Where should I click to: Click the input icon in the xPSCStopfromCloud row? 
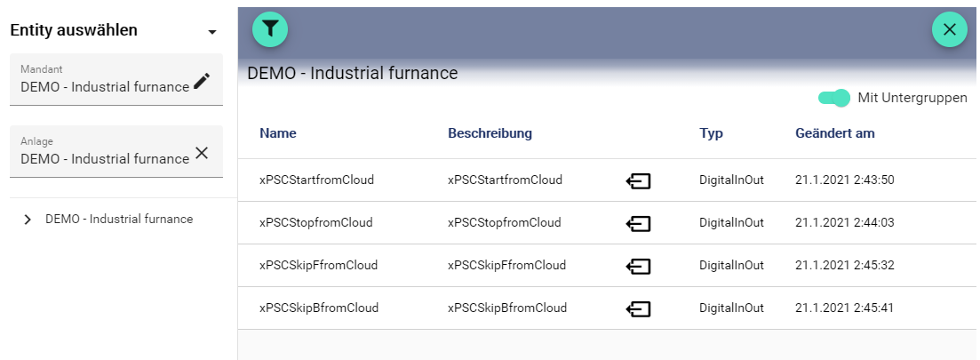pos(638,223)
